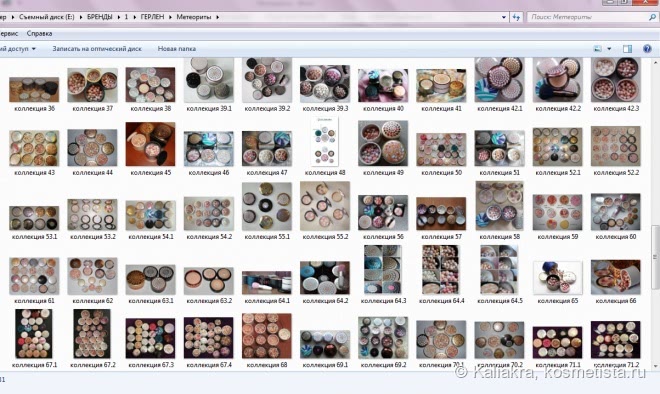Expand the arrow after ГЕРЛЕН in path
The image size is (660, 394).
[x=170, y=17]
